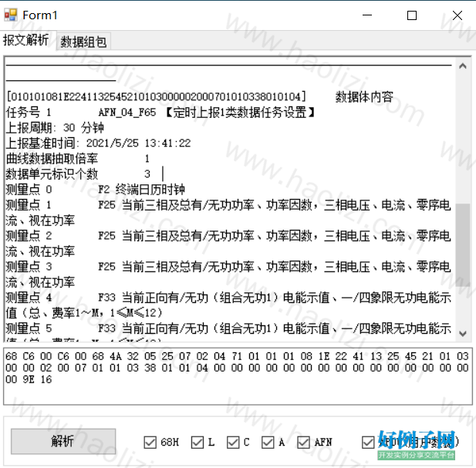The image size is (476, 468).
Task: Click the '测量点 1' F25 row
Action: 228,213
